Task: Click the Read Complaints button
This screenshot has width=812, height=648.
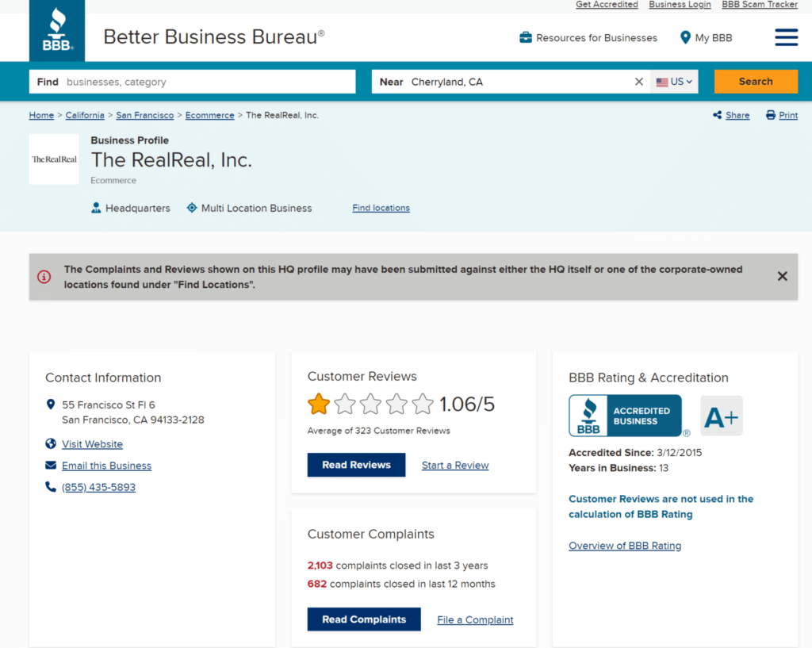Action: tap(364, 619)
